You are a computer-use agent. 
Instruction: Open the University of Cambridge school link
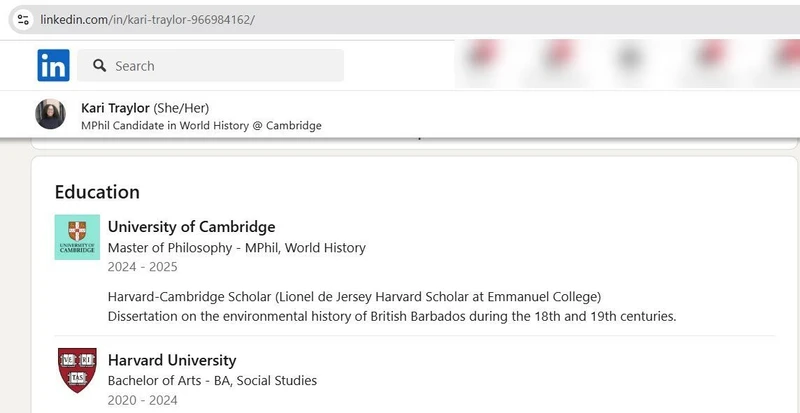[x=191, y=227]
